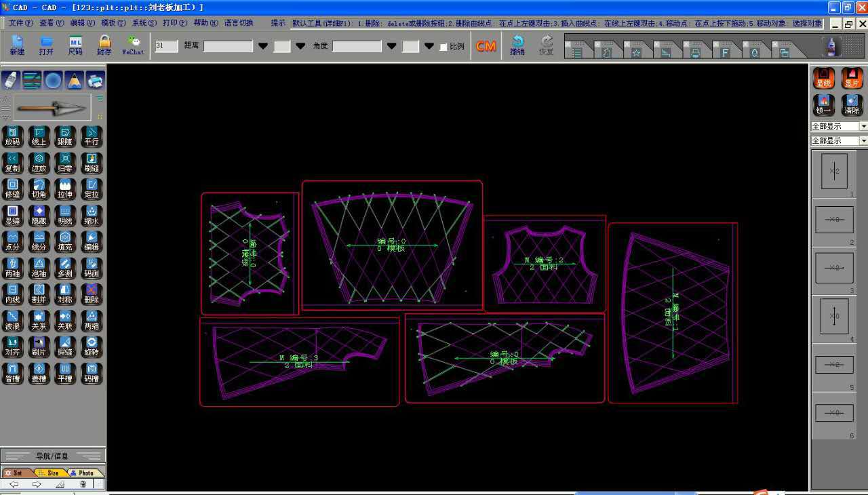
Task: Open the 系统 menu
Action: point(144,23)
